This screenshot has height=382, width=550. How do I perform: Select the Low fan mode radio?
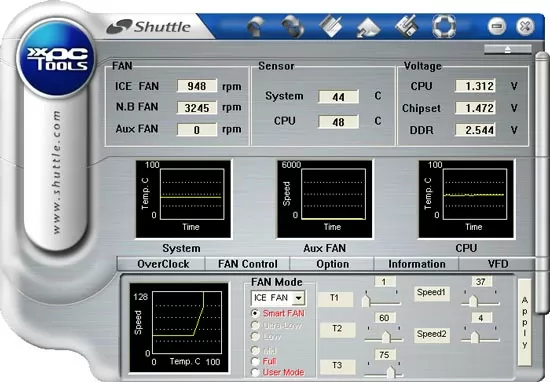[x=255, y=336]
